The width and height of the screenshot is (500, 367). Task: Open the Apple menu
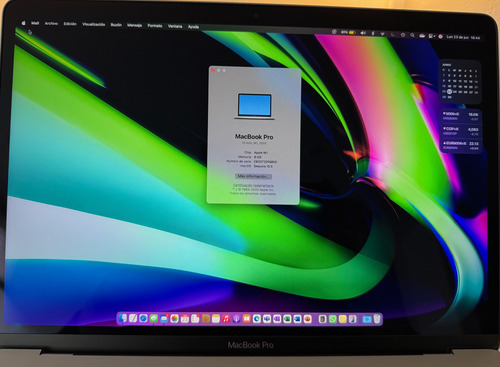click(x=23, y=23)
